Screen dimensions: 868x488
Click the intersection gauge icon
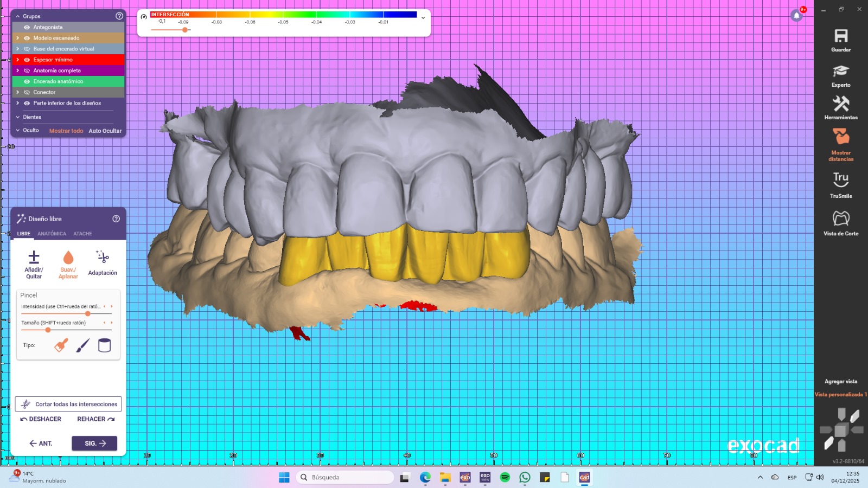[144, 17]
